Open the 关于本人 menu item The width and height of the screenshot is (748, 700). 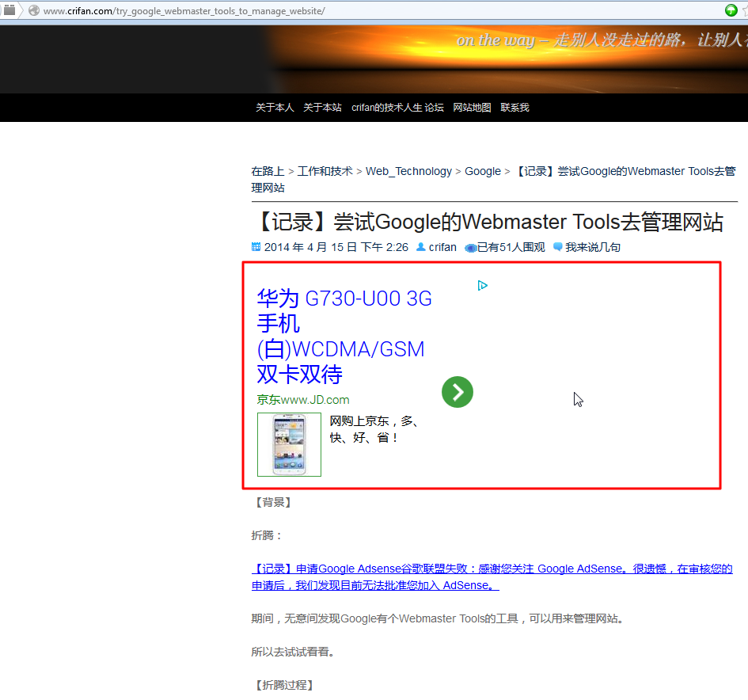(275, 108)
